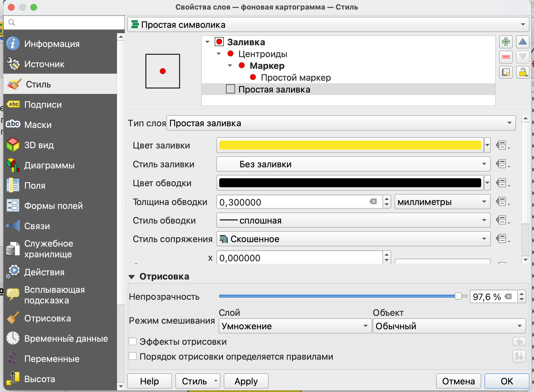This screenshot has height=392, width=534.
Task: Click the red minus remove symbol layer icon
Action: click(x=506, y=57)
